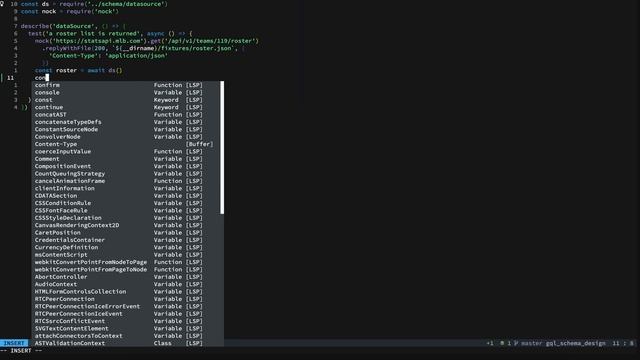Pick 'CSSStyleDeclaration' from list
Screen dimensions: 640x360
[x=128, y=218]
